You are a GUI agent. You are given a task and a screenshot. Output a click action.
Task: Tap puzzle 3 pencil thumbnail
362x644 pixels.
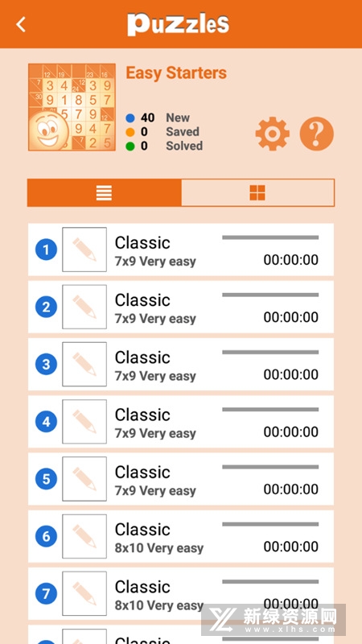84,365
